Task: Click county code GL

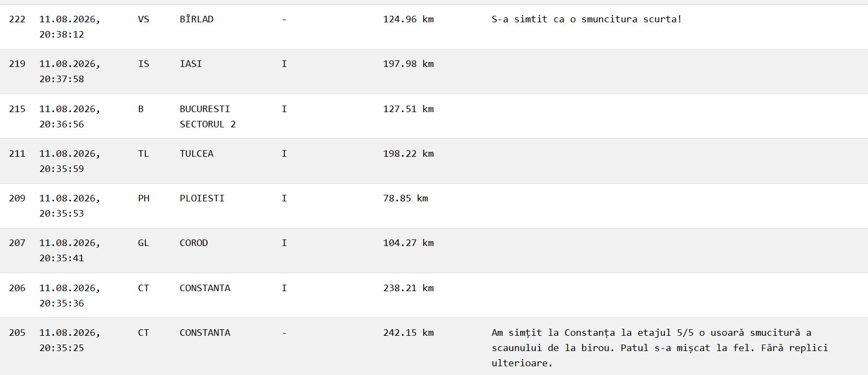Action: [143, 243]
